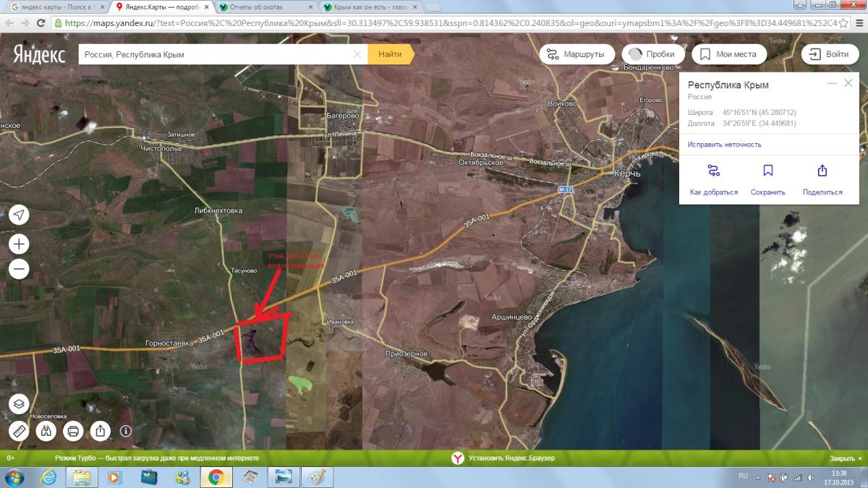Zoom out with the minus button
This screenshot has height=488, width=868.
[x=20, y=270]
